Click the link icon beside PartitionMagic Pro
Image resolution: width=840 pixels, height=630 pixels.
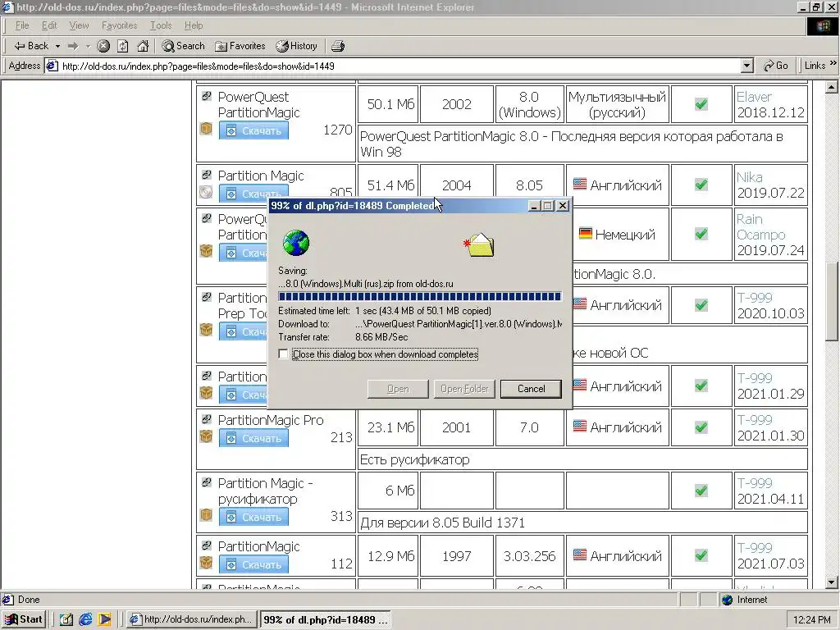click(206, 419)
